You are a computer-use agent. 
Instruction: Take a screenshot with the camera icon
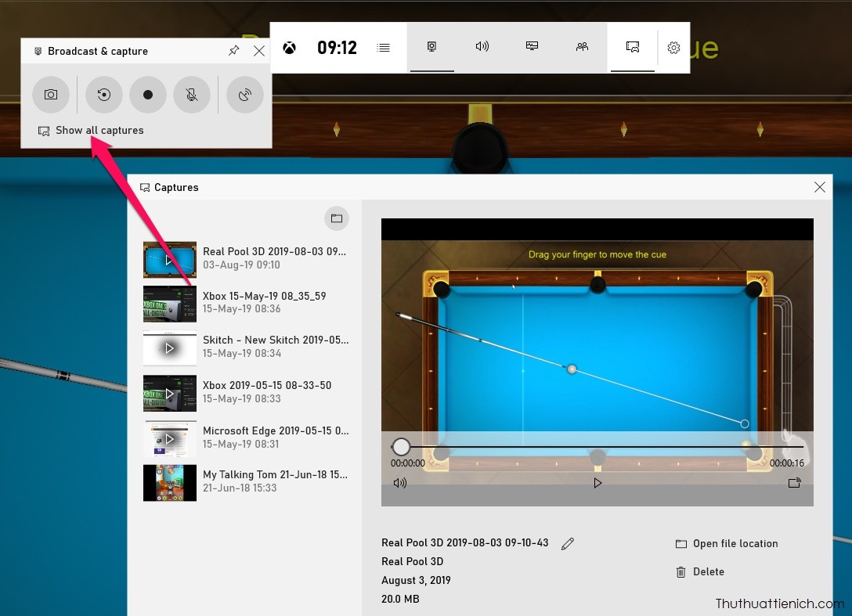point(51,95)
